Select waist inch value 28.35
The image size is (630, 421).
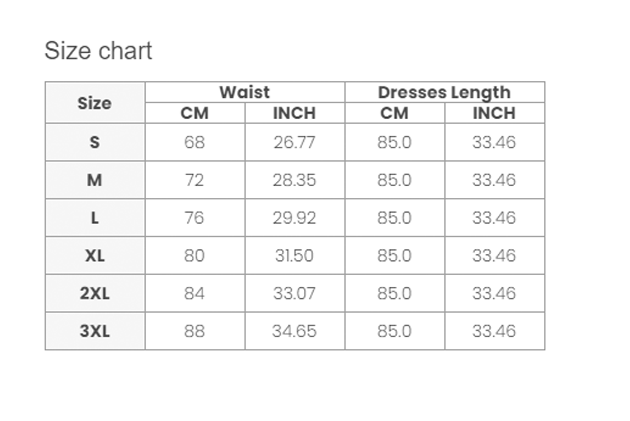[295, 180]
